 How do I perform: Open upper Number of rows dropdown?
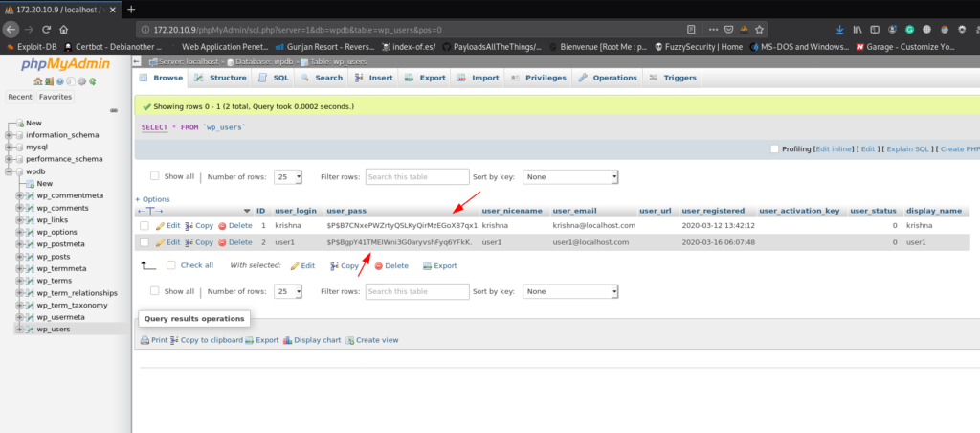(288, 177)
